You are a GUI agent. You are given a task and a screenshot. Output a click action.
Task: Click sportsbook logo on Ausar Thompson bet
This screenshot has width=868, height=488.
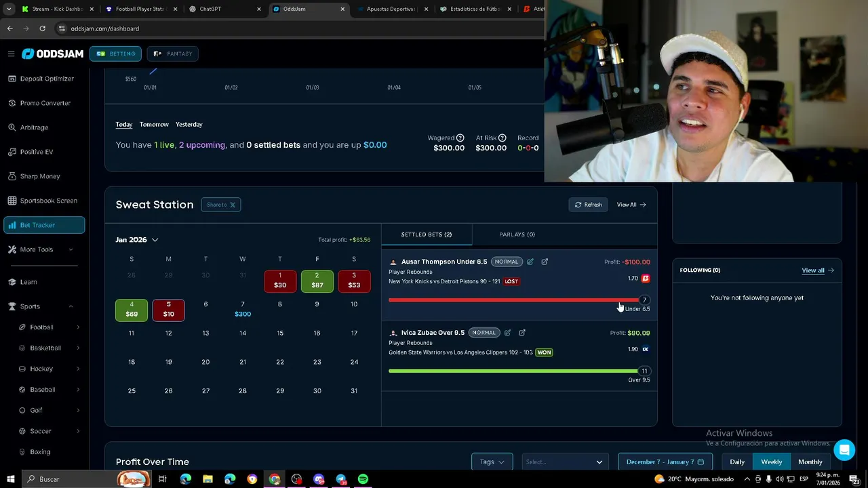(646, 278)
